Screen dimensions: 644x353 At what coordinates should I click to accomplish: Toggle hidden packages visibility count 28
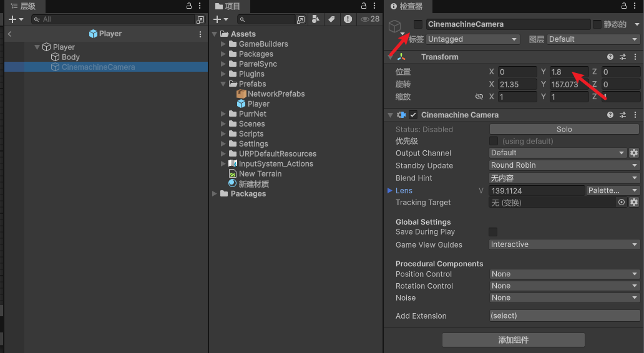pos(369,19)
